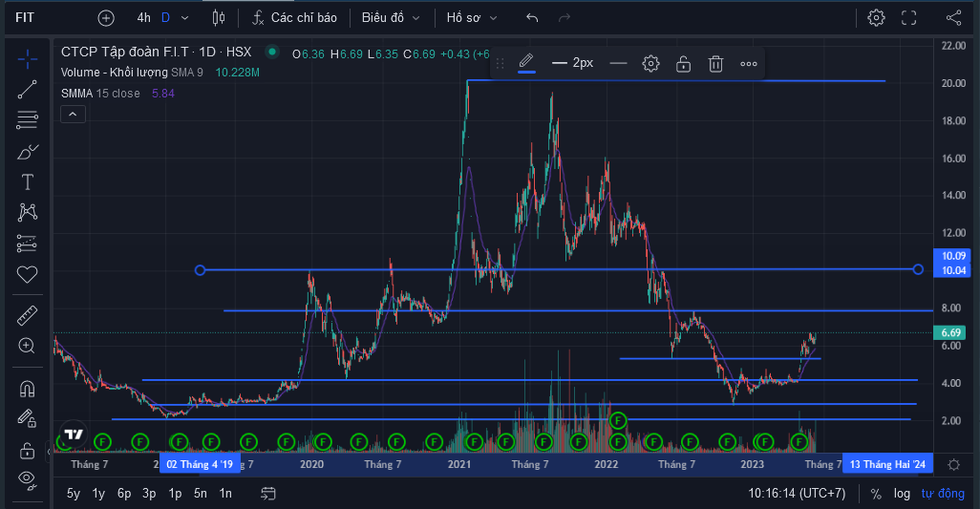980x509 pixels.
Task: Select the 1p date range
Action: (x=175, y=494)
